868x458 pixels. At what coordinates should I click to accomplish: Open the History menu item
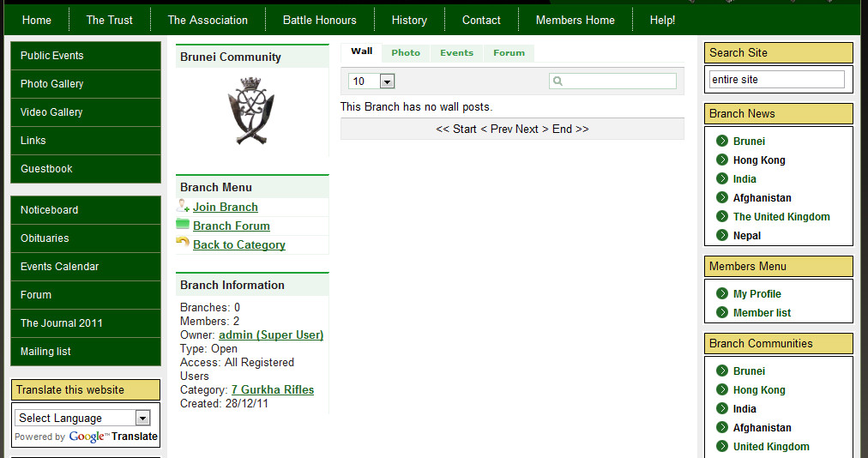(x=409, y=20)
